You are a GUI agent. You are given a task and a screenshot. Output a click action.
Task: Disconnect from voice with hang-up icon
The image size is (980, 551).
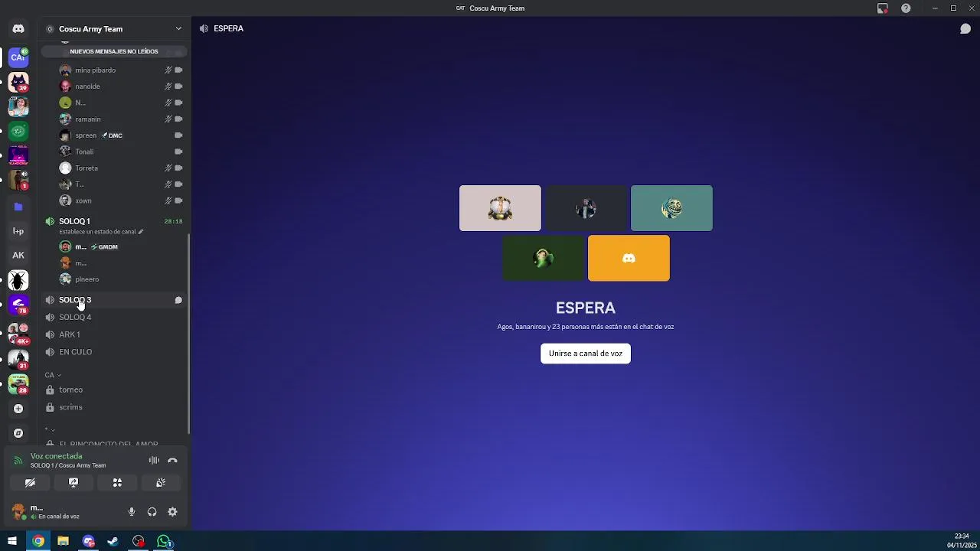click(172, 460)
